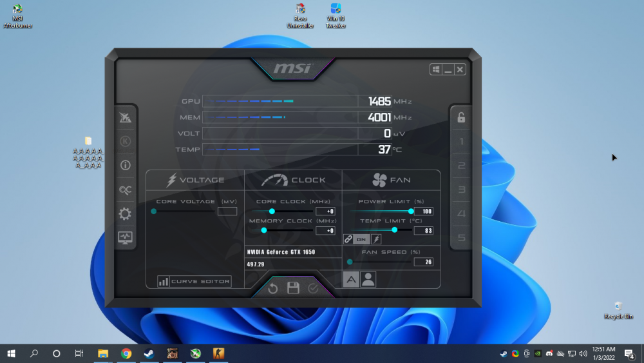The image size is (644, 363).
Task: Click the Core Voltage value field
Action: (x=227, y=211)
